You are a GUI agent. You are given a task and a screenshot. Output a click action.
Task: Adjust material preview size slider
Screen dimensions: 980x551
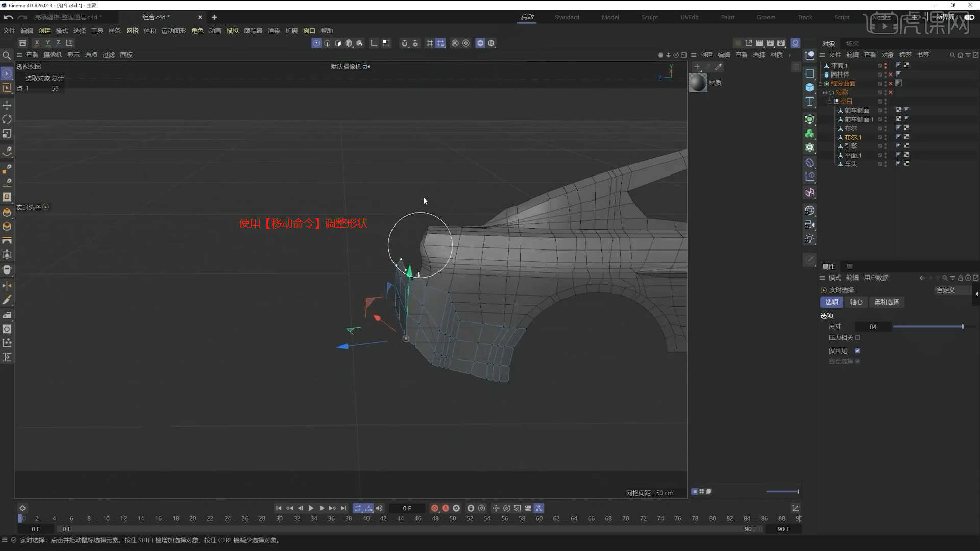(x=782, y=492)
